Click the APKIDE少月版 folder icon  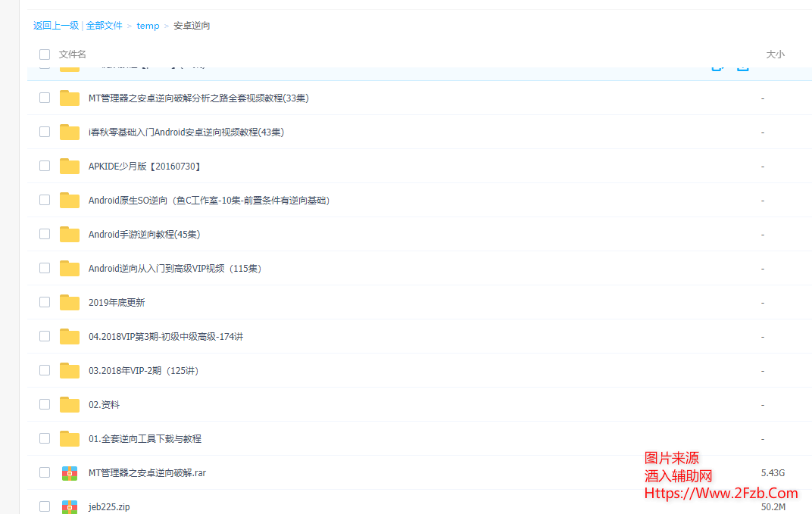click(x=70, y=166)
